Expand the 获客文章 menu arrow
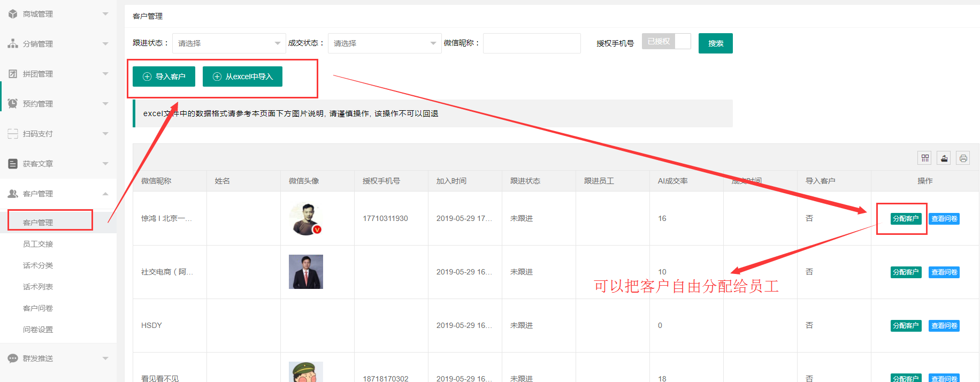 (105, 164)
